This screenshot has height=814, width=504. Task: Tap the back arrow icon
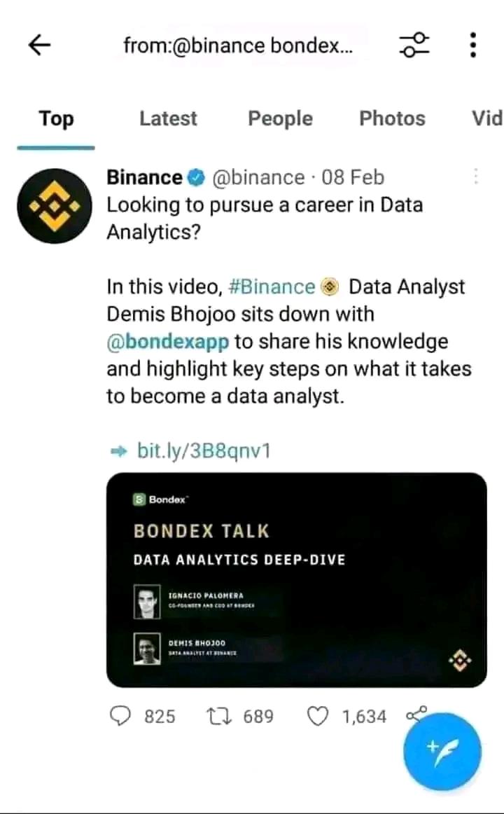tap(40, 46)
